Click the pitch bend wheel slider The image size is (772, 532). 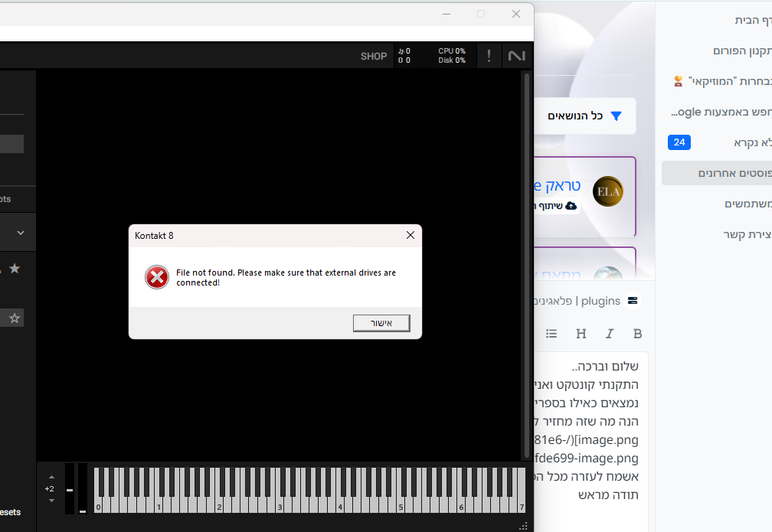[x=70, y=489]
